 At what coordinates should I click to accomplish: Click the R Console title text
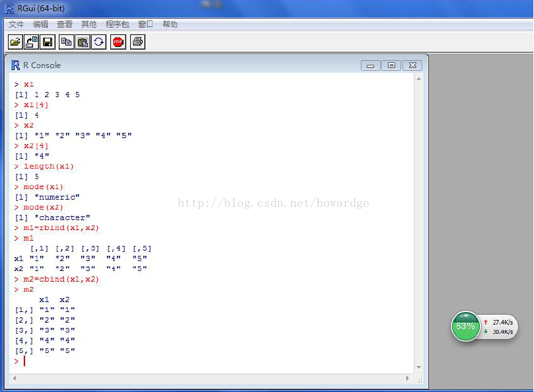[x=42, y=65]
